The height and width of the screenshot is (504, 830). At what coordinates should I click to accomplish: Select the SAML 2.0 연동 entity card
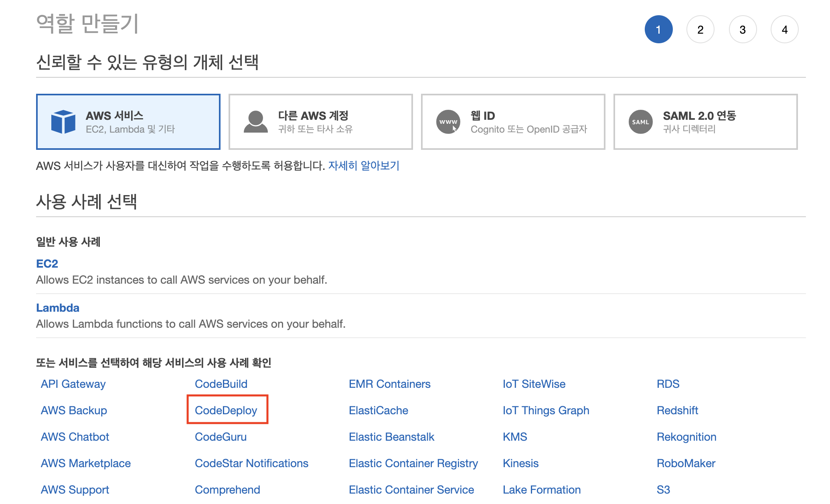(705, 122)
